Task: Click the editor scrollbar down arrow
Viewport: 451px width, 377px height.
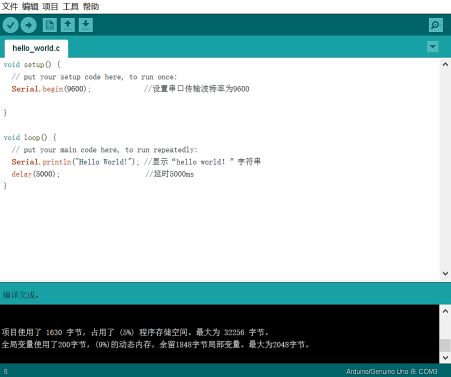Action: [x=445, y=273]
